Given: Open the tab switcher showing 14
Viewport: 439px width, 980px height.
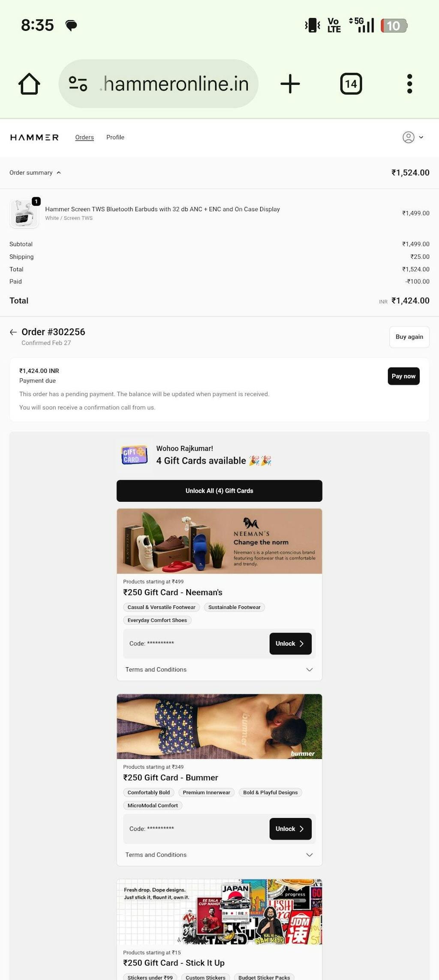Looking at the screenshot, I should (351, 84).
